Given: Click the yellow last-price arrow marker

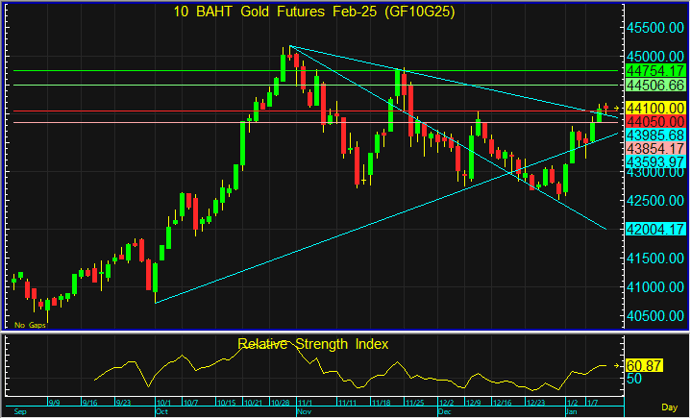Looking at the screenshot, I should click(x=618, y=108).
